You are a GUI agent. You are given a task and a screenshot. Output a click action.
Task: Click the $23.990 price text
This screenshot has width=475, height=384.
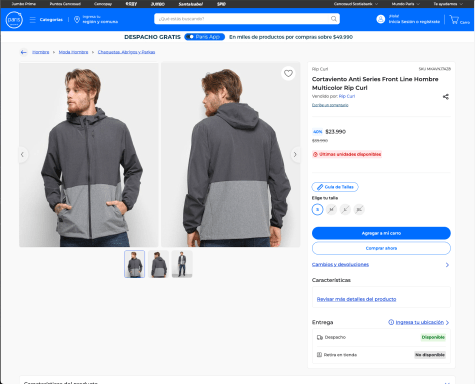[335, 132]
